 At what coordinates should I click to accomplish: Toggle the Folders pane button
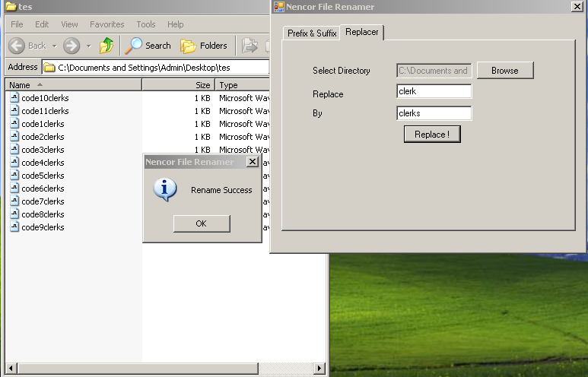pos(204,46)
